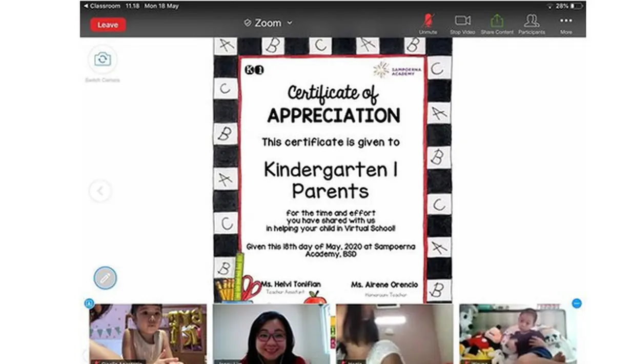This screenshot has height=364, width=631.
Task: Return to Classroom app via back link
Action: point(103,6)
